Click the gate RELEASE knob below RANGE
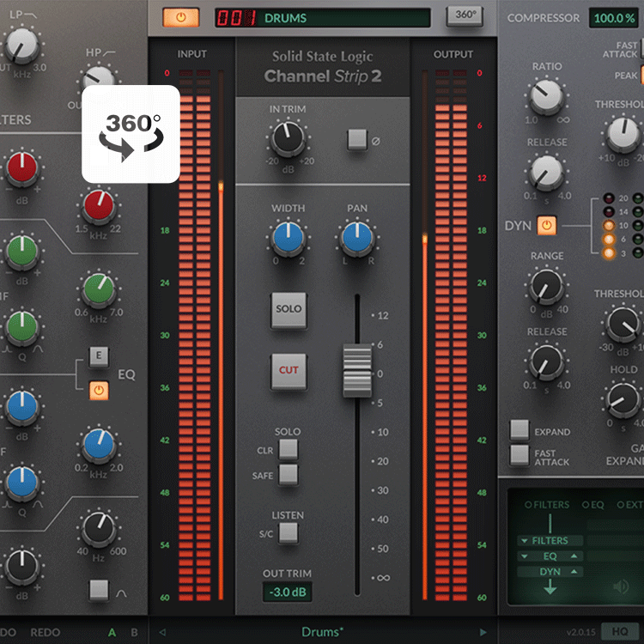 click(x=546, y=362)
